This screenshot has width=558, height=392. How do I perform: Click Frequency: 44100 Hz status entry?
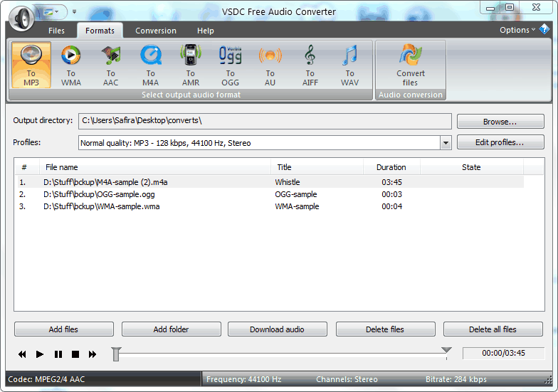click(x=243, y=379)
